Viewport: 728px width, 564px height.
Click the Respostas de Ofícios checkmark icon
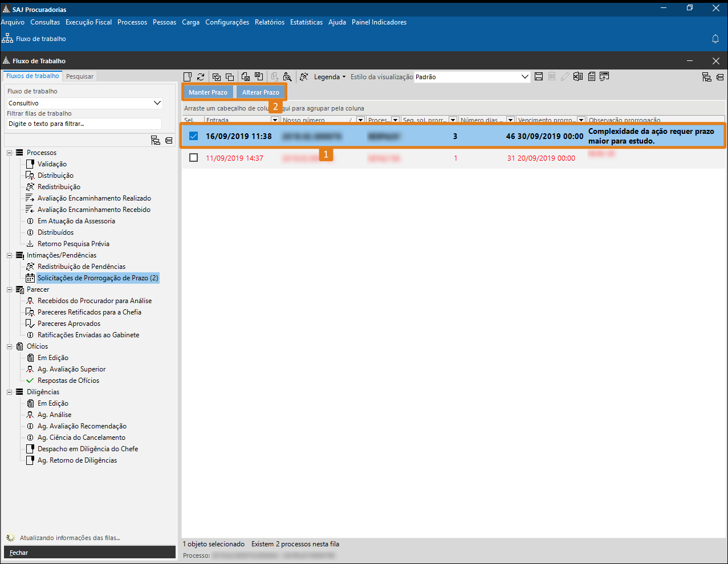30,381
